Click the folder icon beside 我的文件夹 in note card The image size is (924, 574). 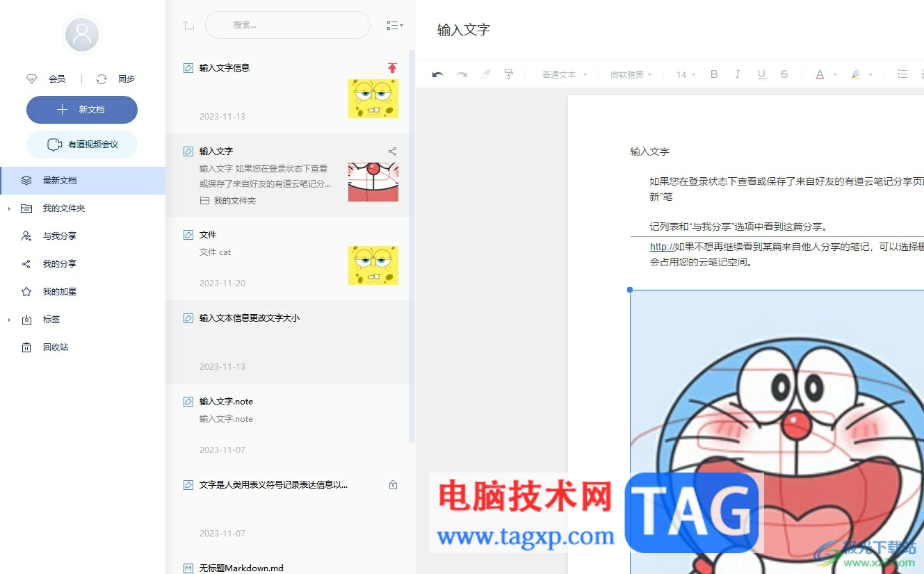tap(204, 200)
